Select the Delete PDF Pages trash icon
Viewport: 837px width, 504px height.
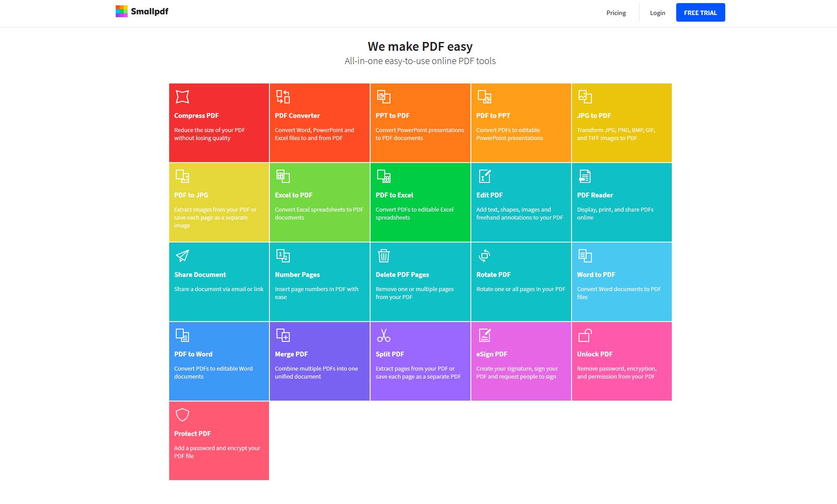click(383, 256)
